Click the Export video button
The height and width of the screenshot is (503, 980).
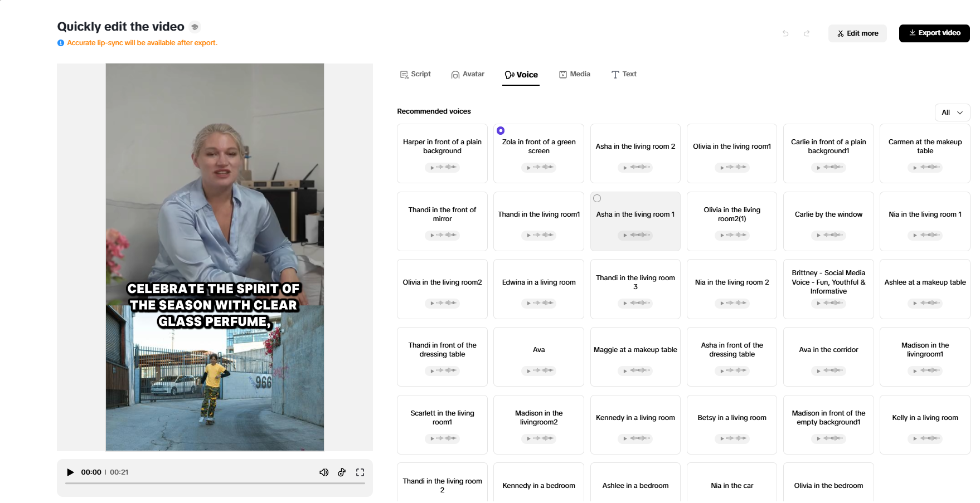(934, 33)
